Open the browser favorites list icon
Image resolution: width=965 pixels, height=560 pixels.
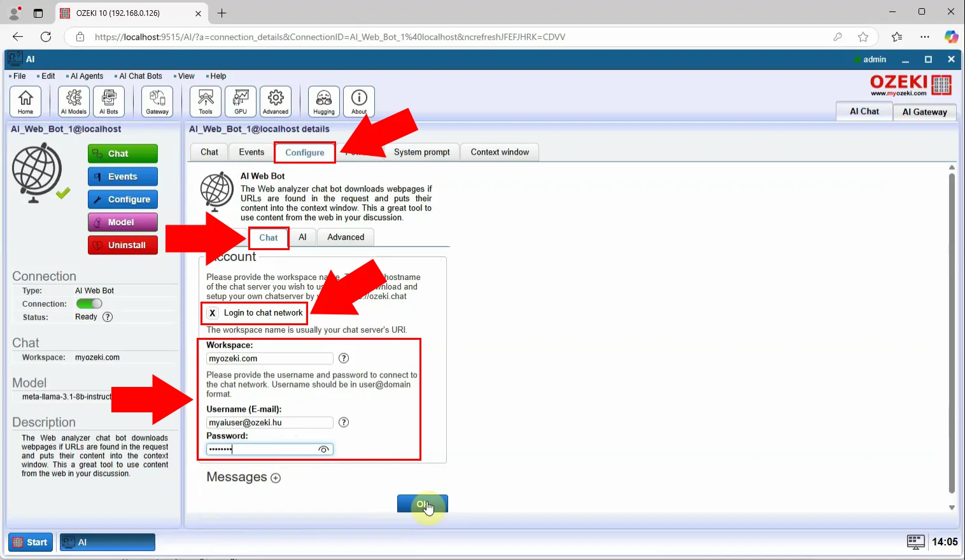897,37
